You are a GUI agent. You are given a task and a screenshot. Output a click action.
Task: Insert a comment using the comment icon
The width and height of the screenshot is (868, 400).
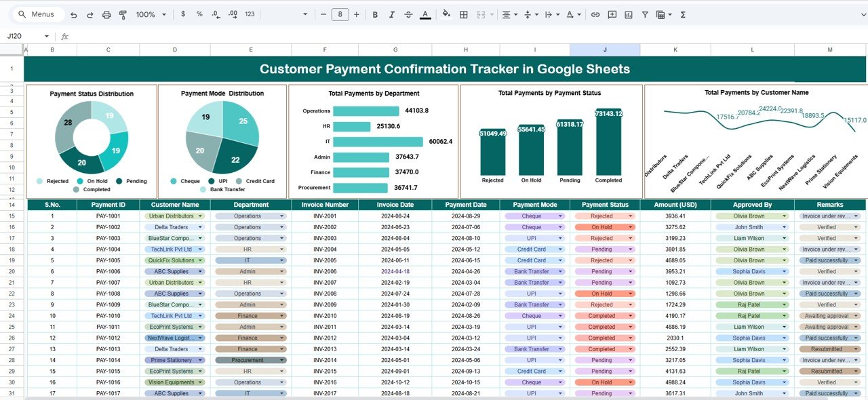612,14
